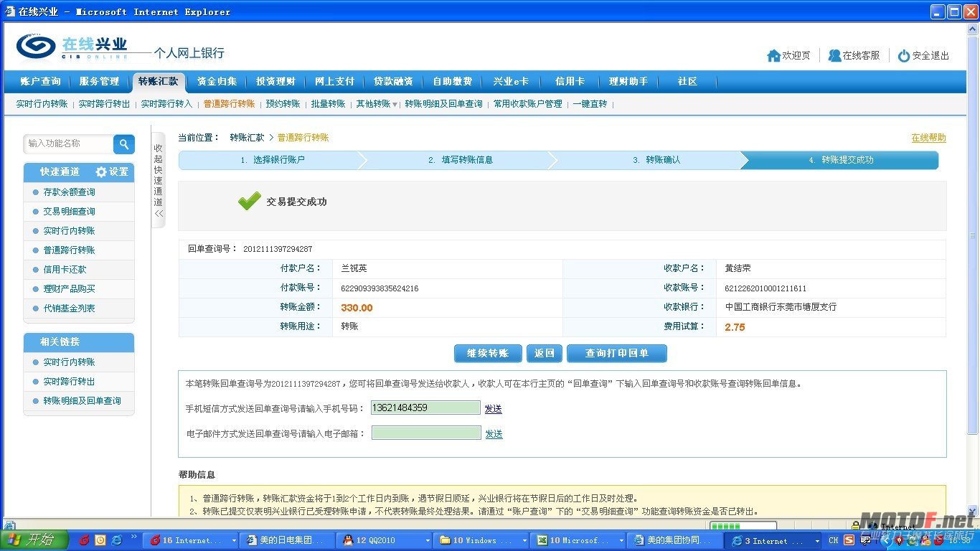The image size is (980, 551).
Task: Click the welcome page home icon
Action: (773, 55)
